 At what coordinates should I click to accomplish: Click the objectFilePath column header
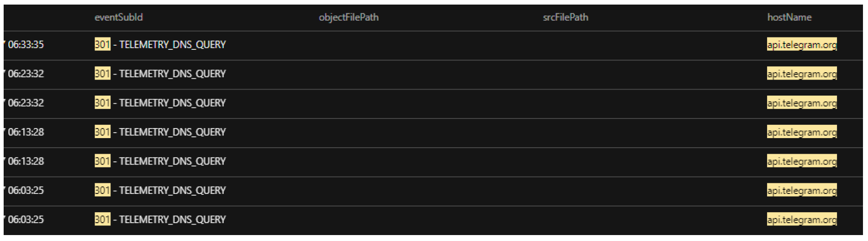pyautogui.click(x=348, y=17)
